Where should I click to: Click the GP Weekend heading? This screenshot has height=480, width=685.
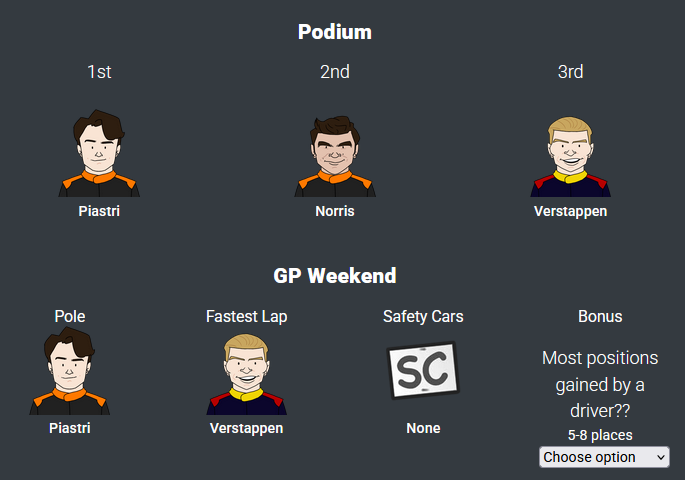click(335, 275)
